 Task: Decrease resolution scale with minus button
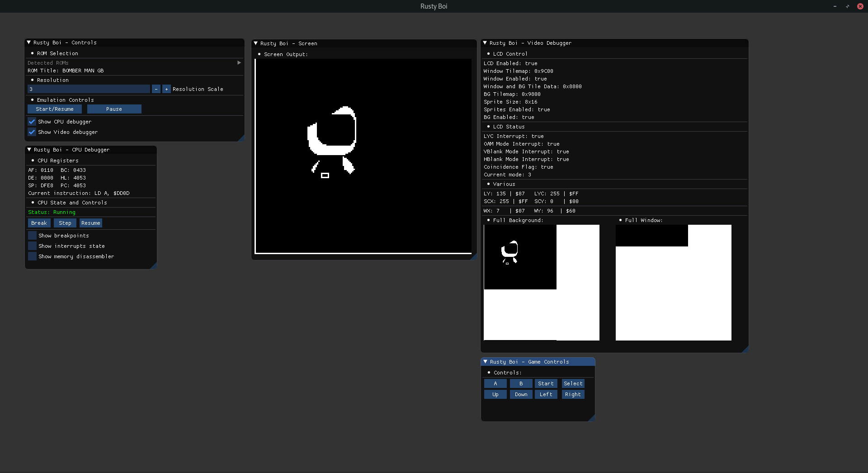156,89
